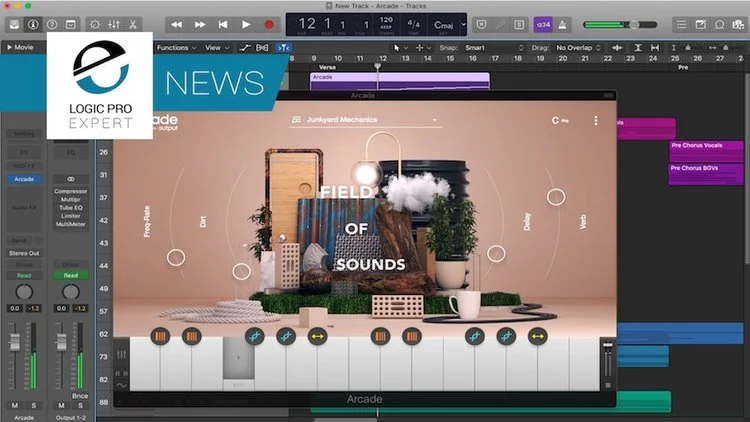Open the Limiter plug-in slot

coord(70,216)
